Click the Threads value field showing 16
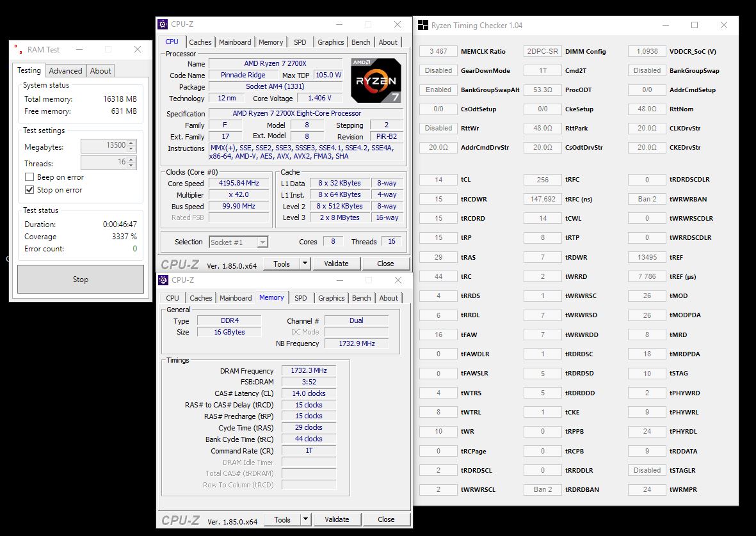The height and width of the screenshot is (536, 756). pyautogui.click(x=104, y=162)
